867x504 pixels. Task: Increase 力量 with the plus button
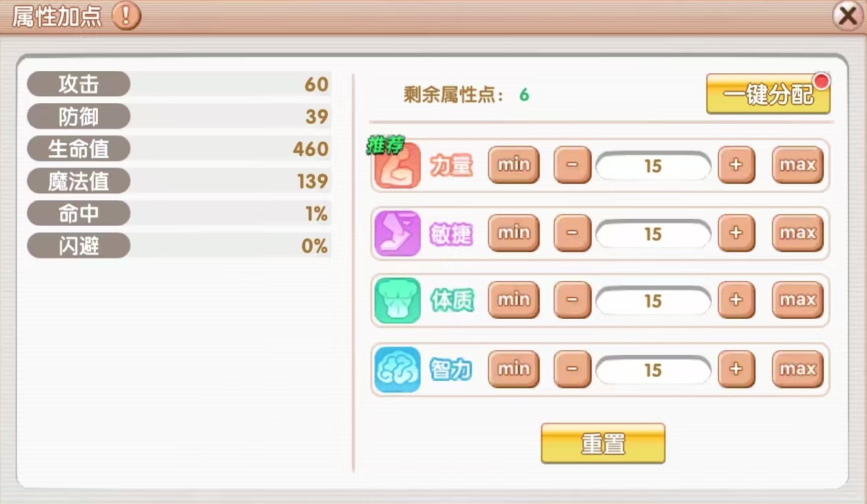pos(736,165)
